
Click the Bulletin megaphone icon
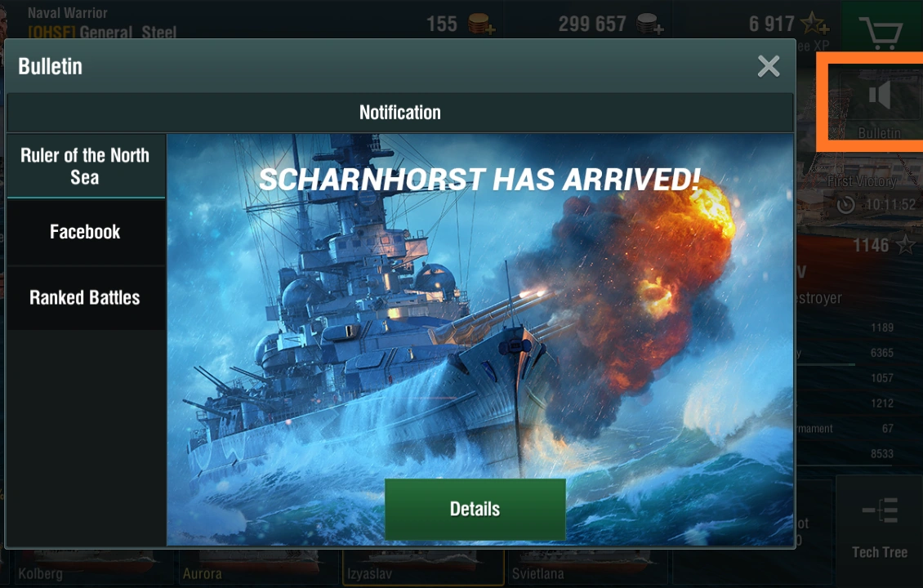pos(880,95)
